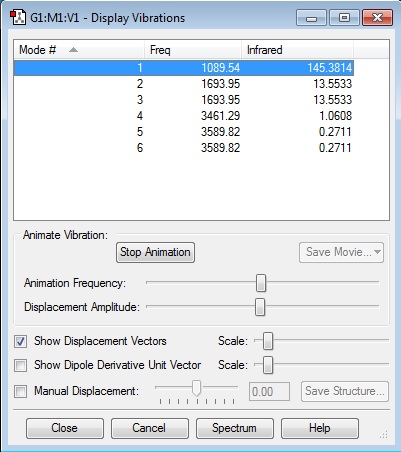Image resolution: width=401 pixels, height=452 pixels.
Task: Click the GaussView app icon in title bar
Action: tap(18, 18)
